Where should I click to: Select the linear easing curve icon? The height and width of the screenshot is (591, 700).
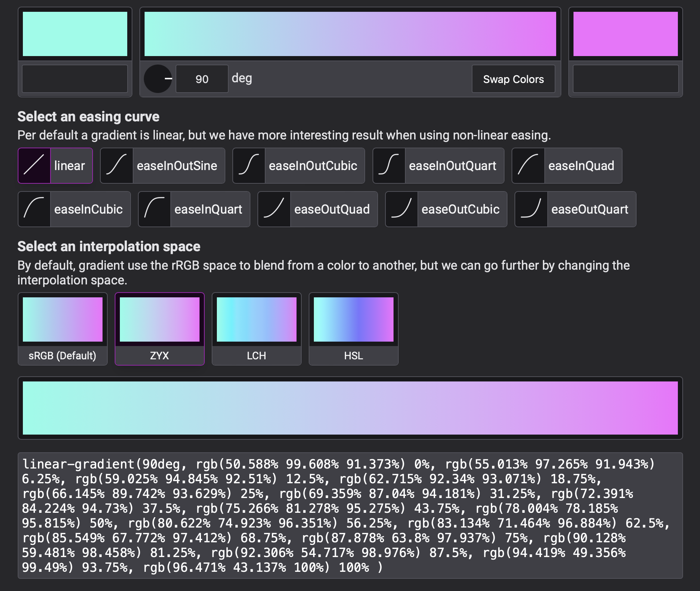click(x=34, y=166)
